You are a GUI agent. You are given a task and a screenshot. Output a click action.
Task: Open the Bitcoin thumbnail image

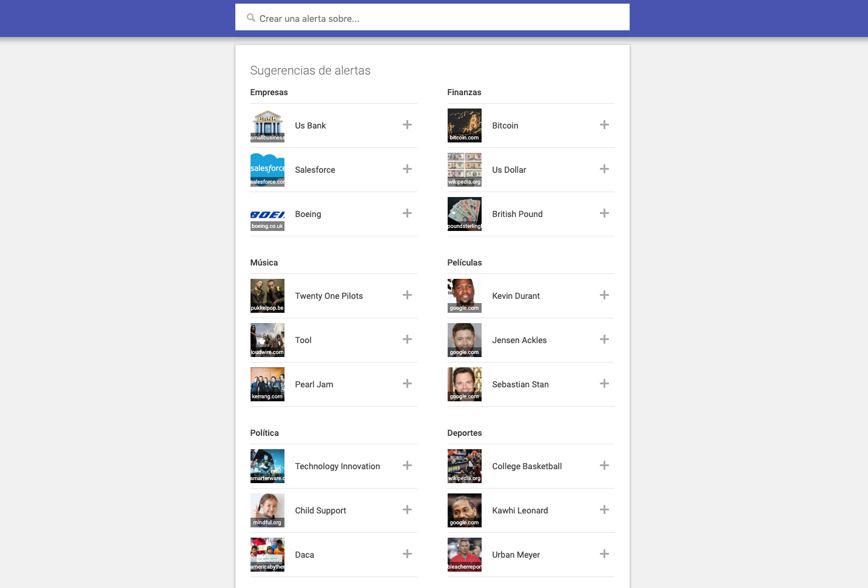pos(465,125)
